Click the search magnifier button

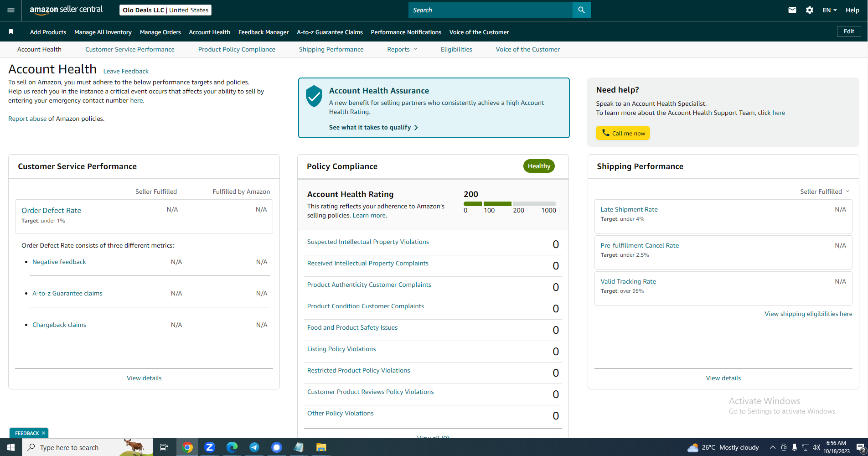pyautogui.click(x=581, y=10)
